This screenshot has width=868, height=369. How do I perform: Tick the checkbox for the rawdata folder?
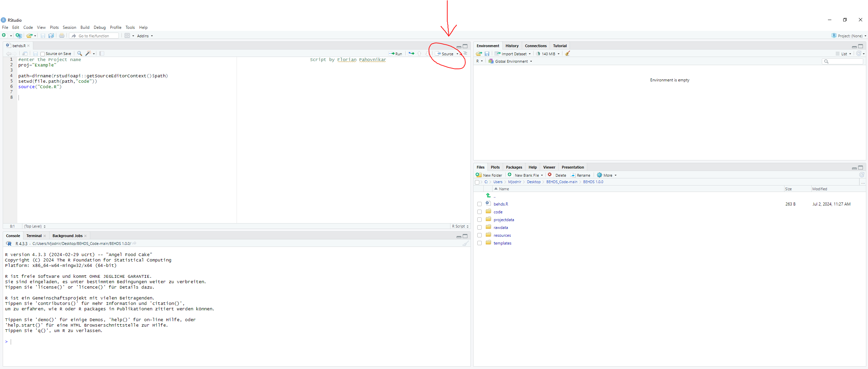(479, 228)
